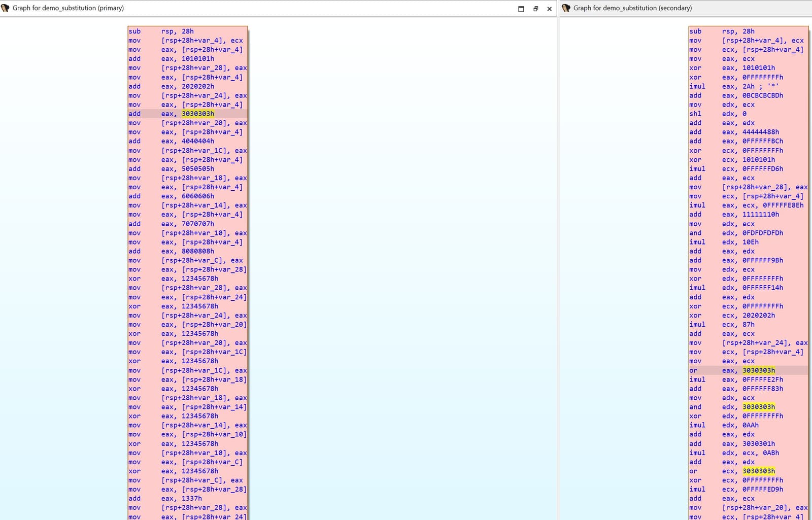Click 'imul edx, 0AAh' instruction
812x520 pixels.
pyautogui.click(x=724, y=425)
